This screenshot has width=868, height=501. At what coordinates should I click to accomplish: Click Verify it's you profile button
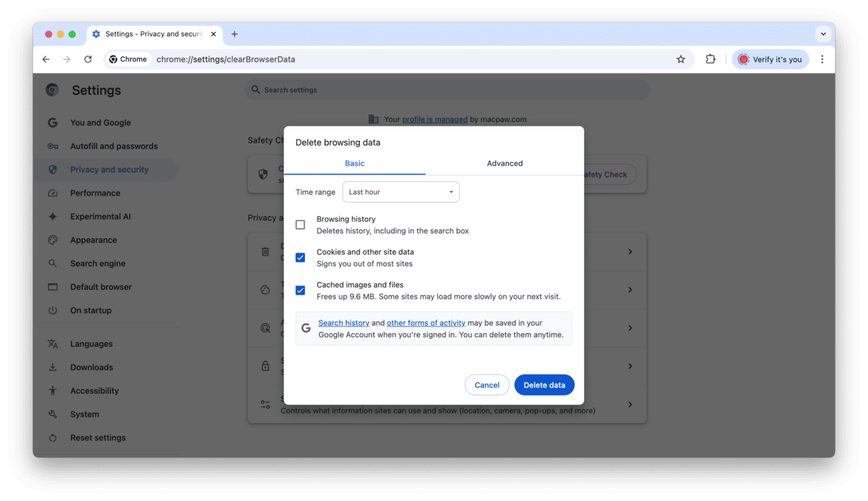point(770,59)
